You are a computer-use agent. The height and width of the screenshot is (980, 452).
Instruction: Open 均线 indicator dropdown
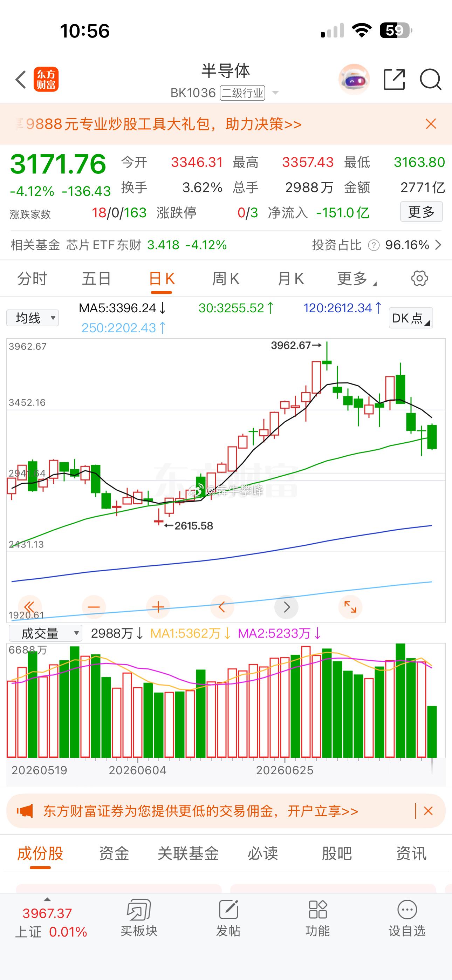click(33, 318)
